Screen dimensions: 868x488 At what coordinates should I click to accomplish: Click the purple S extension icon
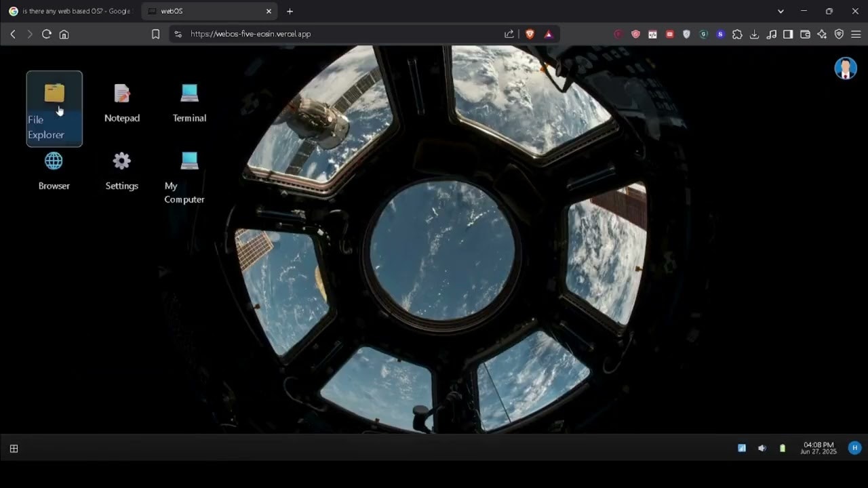click(x=720, y=34)
